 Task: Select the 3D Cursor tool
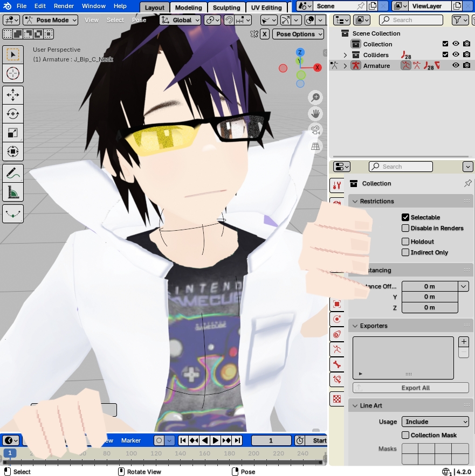(13, 73)
